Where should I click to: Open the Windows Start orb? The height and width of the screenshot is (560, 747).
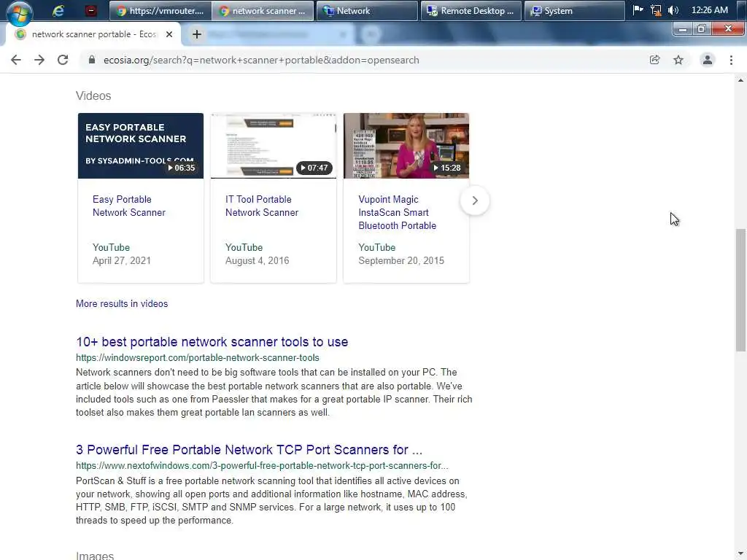(x=20, y=13)
